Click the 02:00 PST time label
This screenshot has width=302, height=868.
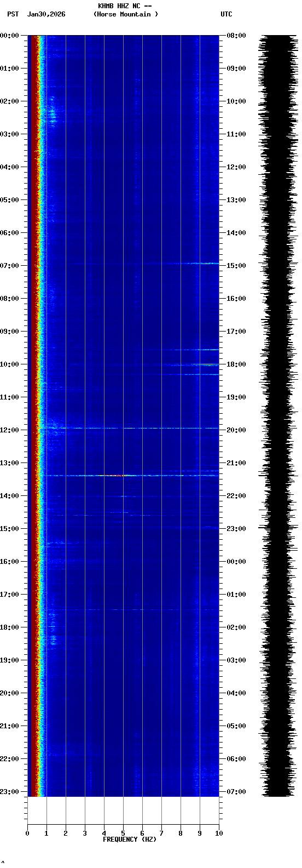click(x=9, y=101)
